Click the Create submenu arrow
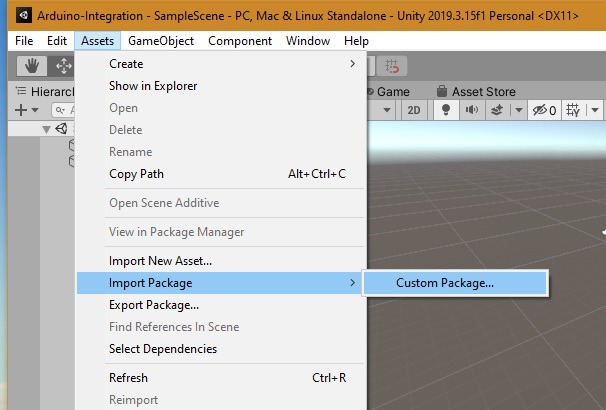Viewport: 606px width, 410px height. (352, 64)
